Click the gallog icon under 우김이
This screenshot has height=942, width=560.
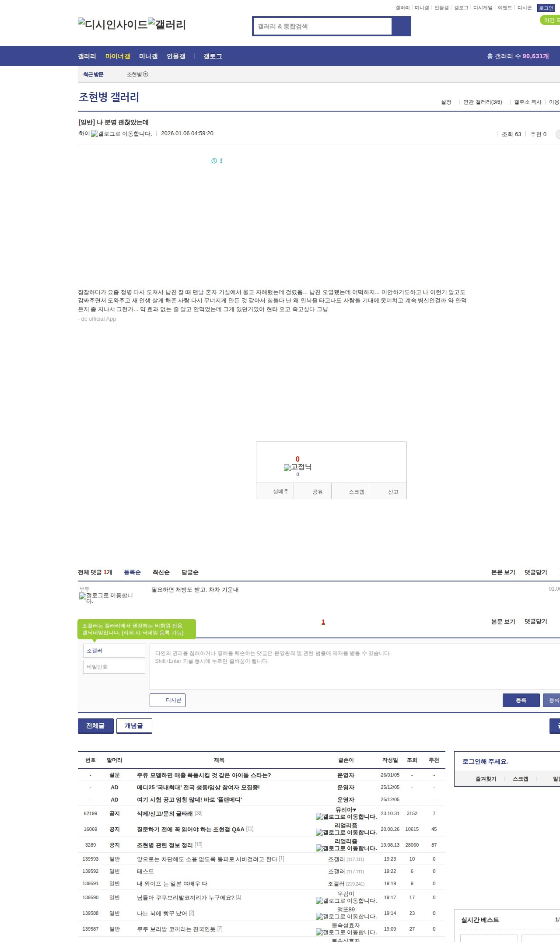tap(346, 901)
